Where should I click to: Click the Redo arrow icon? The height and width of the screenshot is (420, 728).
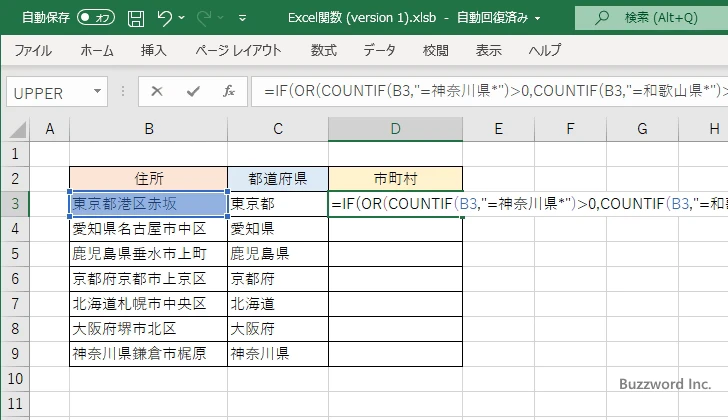tap(204, 18)
